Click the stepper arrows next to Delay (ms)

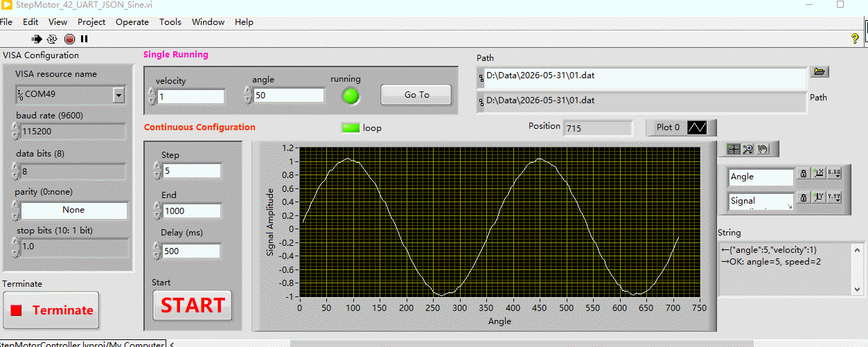point(157,251)
